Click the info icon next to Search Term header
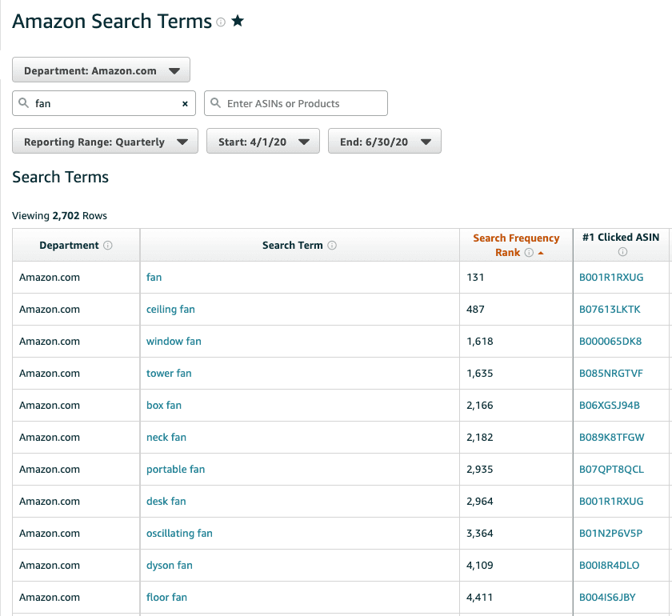 click(332, 246)
